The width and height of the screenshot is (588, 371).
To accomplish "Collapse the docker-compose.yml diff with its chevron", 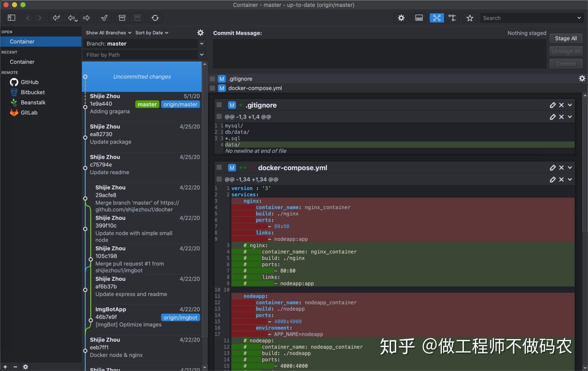I will 570,167.
